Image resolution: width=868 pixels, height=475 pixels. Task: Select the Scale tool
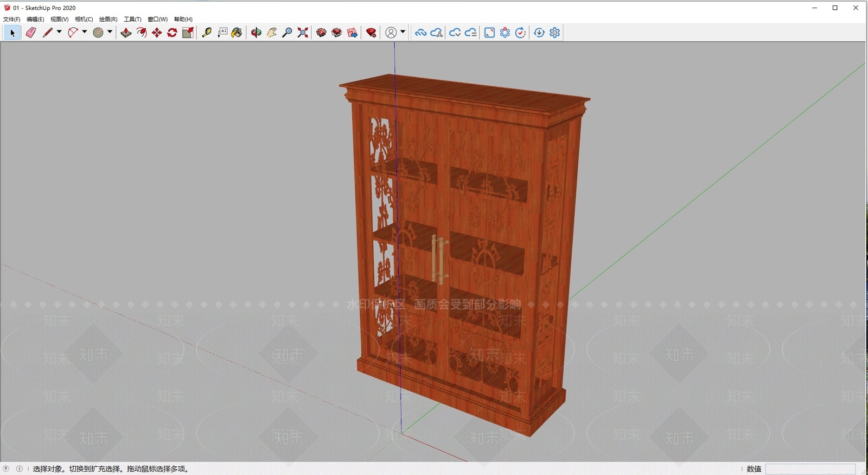[x=188, y=33]
